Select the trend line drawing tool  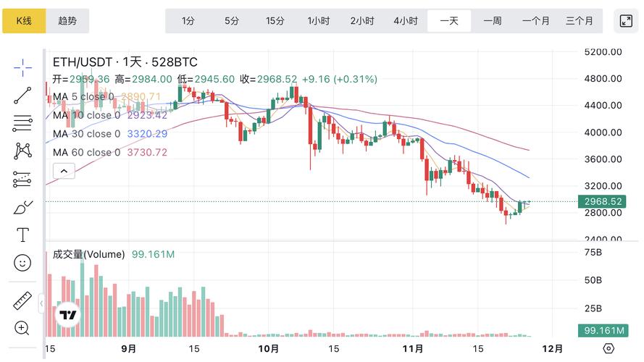tap(22, 96)
